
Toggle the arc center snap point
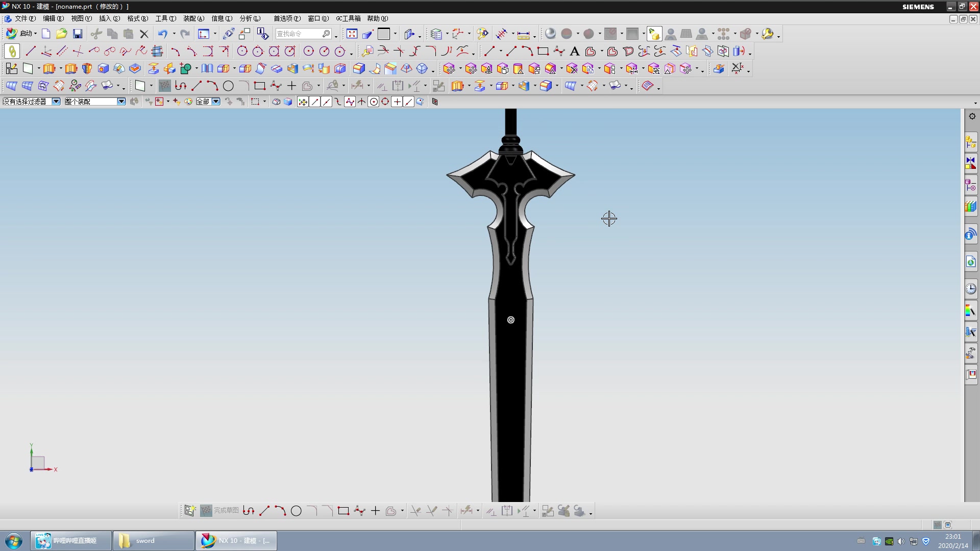[374, 102]
